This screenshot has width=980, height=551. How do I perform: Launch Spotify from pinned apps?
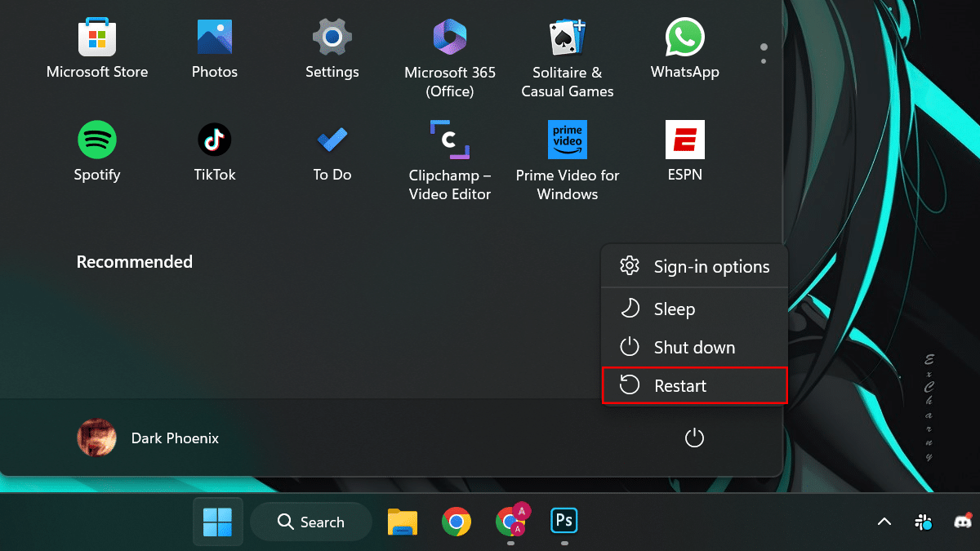point(97,153)
